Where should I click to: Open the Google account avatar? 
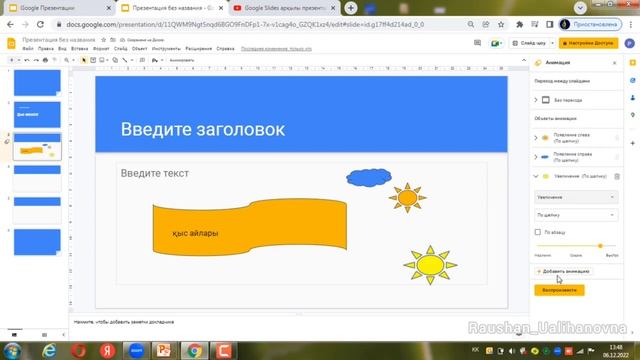tap(630, 43)
